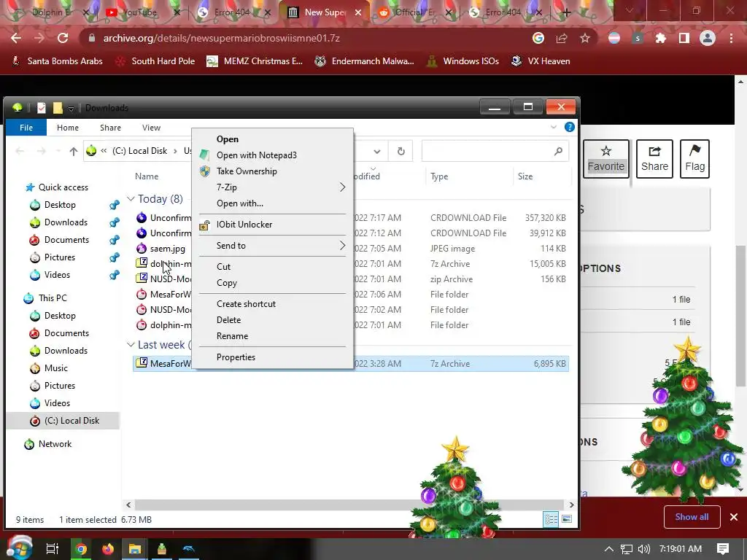Click Show all downloads button
The image size is (747, 560).
point(692,517)
